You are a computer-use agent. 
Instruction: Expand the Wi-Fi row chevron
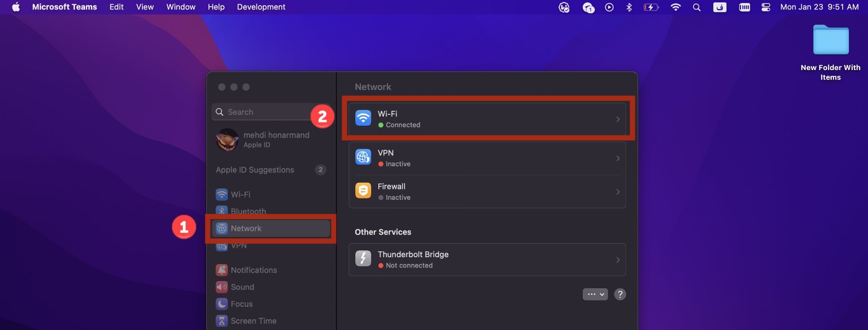[618, 119]
